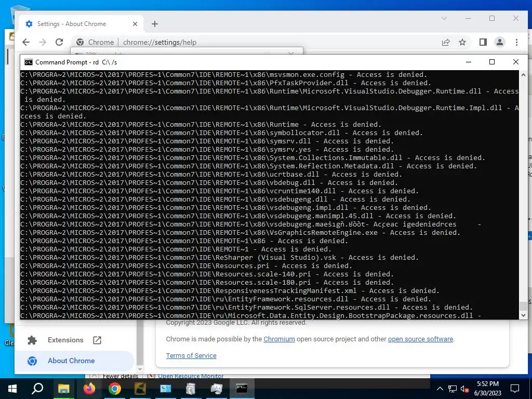Close the Settings - About Chrome tab
This screenshot has height=399, width=532.
click(x=135, y=24)
